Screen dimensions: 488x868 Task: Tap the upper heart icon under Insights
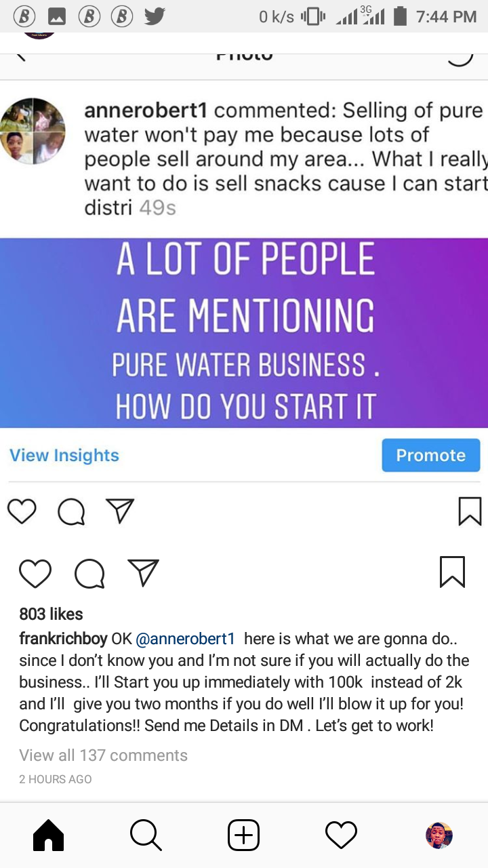(x=22, y=511)
